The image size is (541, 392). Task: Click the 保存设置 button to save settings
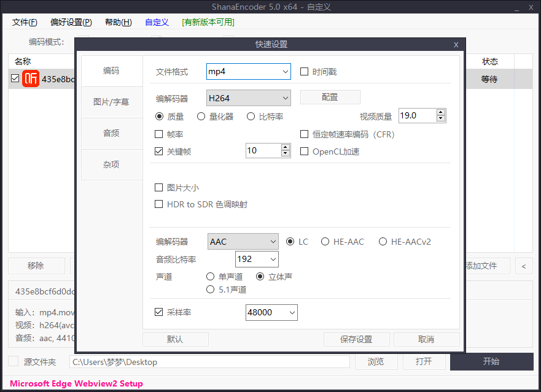356,339
